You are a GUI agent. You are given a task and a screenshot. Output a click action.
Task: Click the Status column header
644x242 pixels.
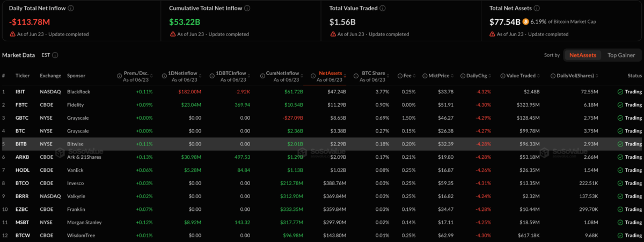tap(634, 76)
